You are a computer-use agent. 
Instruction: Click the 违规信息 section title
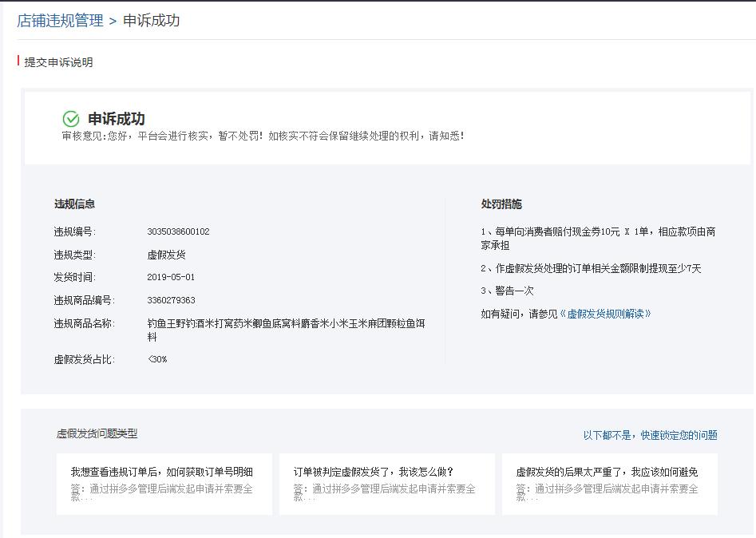point(77,204)
